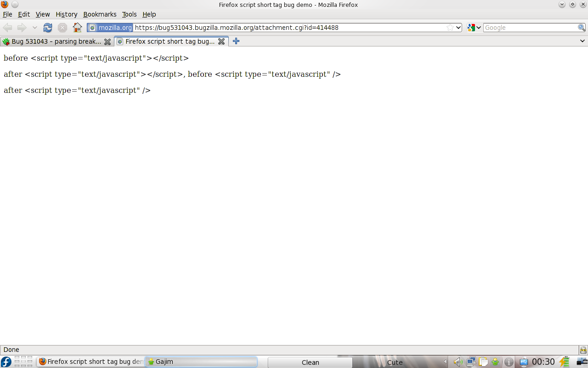588x368 pixels.
Task: Click the 'Done' status bar text
Action: [x=11, y=350]
